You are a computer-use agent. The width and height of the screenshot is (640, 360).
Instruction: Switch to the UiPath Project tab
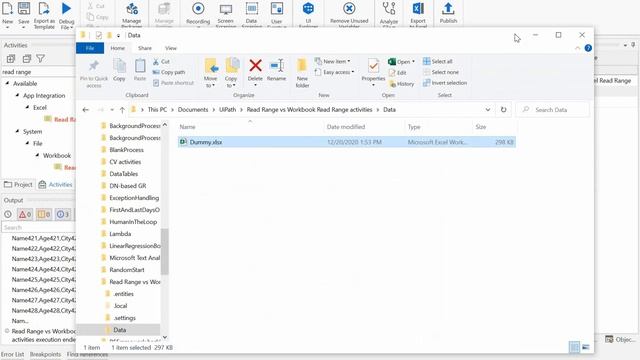click(x=18, y=185)
